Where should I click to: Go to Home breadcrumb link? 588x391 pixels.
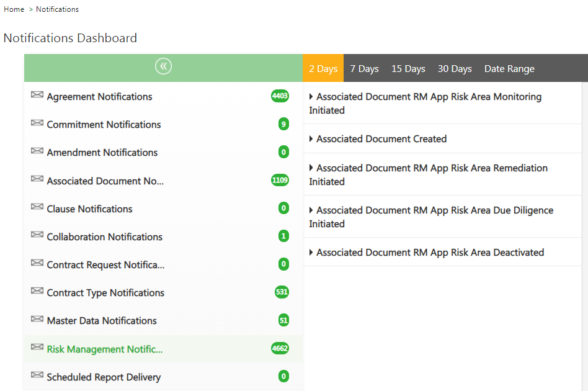tap(14, 9)
